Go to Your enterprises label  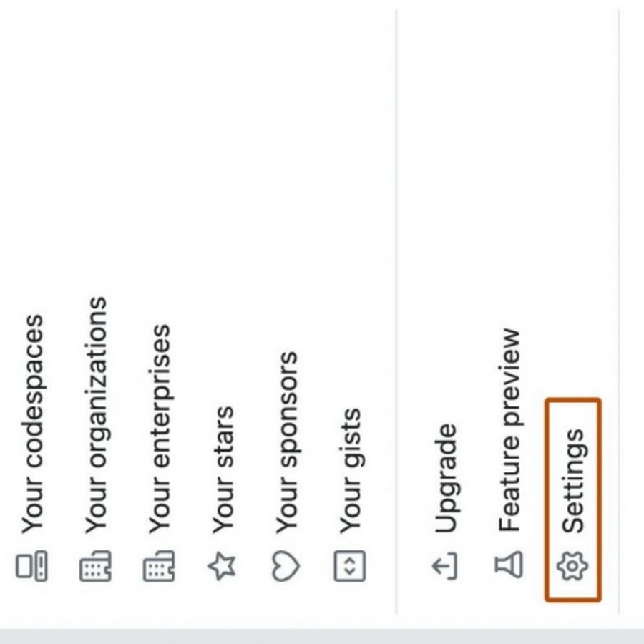tap(159, 428)
